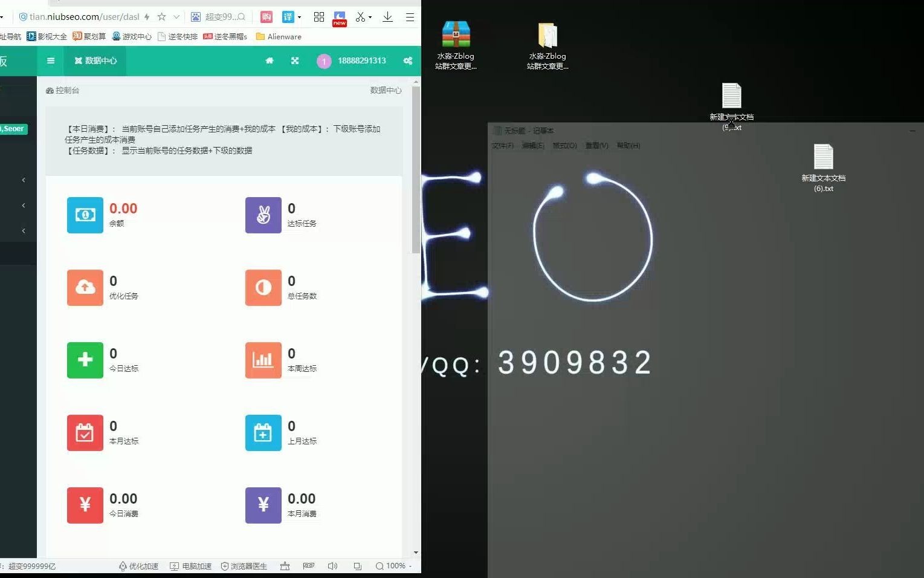
Task: Mute audio via the speaker status bar icon
Action: tap(332, 566)
